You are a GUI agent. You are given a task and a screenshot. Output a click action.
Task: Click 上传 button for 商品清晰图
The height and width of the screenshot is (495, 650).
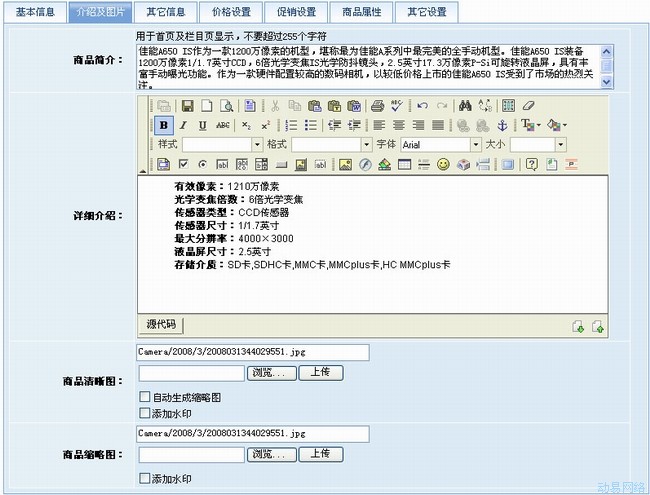(x=321, y=372)
